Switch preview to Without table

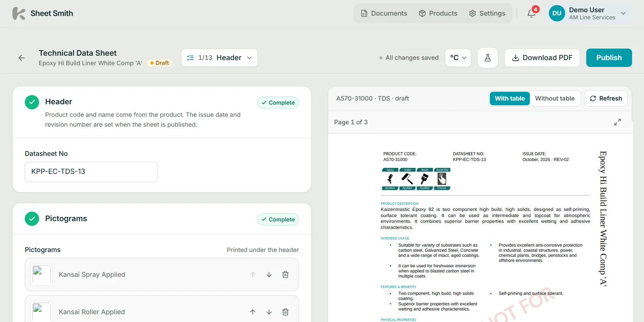click(555, 98)
